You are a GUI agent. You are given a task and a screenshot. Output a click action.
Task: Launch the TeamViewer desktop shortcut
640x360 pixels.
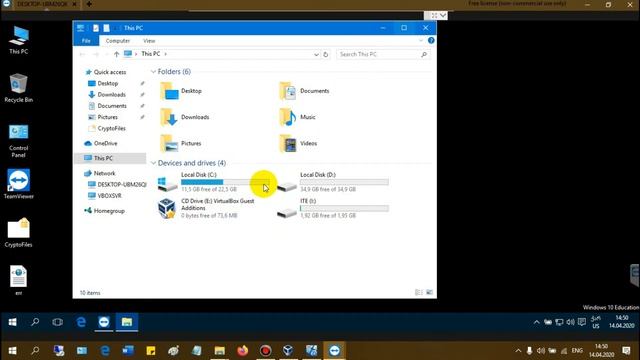18,184
